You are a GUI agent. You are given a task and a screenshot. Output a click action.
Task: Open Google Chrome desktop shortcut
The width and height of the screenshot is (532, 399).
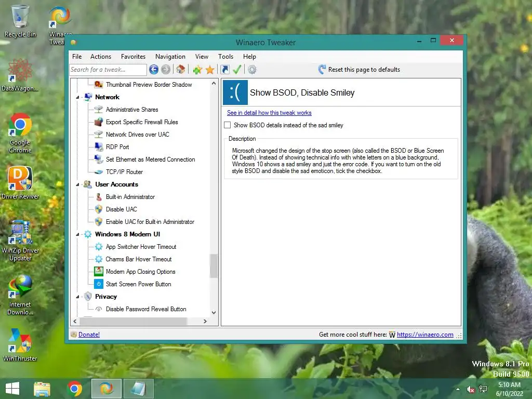pos(20,134)
